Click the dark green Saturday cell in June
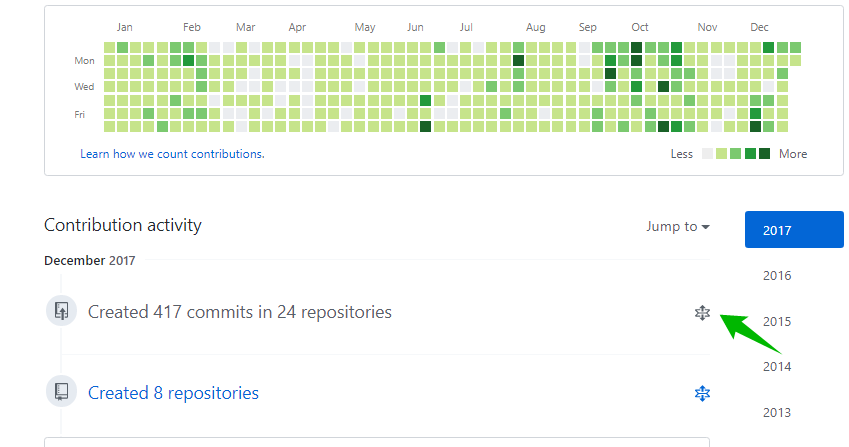This screenshot has width=849, height=447. [426, 127]
